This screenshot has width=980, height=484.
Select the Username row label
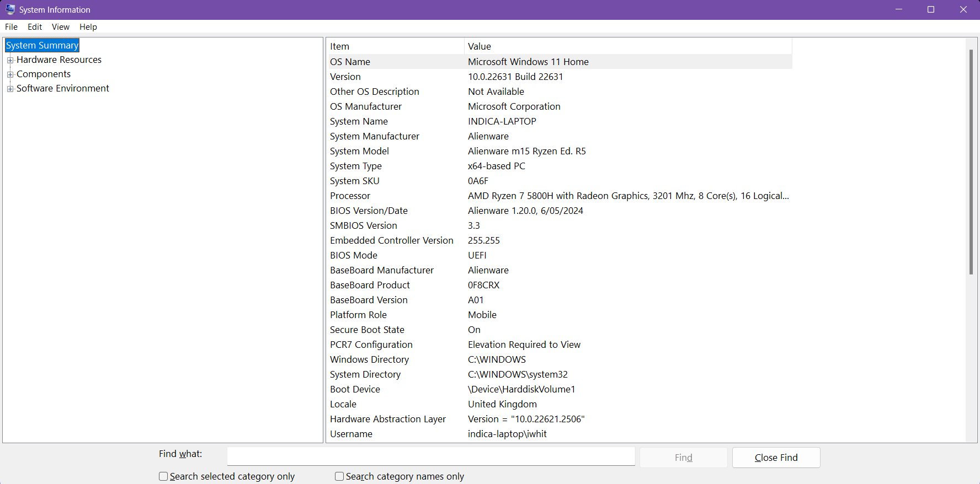[351, 434]
